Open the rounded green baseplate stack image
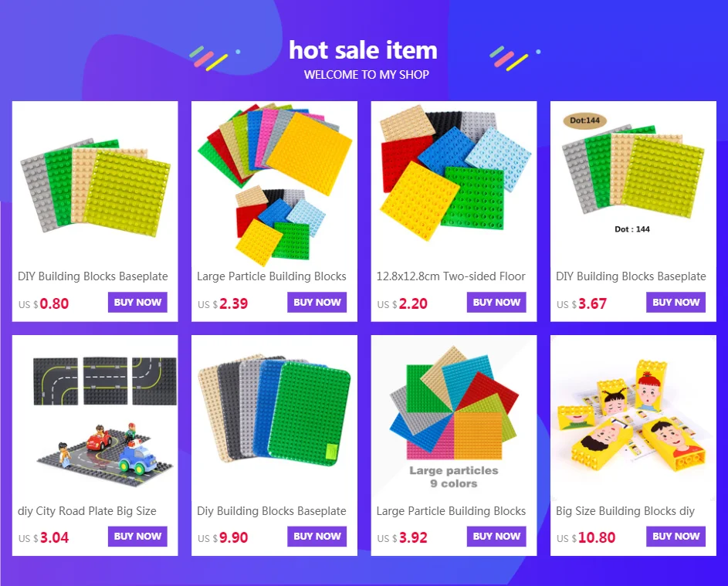Image resolution: width=728 pixels, height=586 pixels. [x=274, y=418]
